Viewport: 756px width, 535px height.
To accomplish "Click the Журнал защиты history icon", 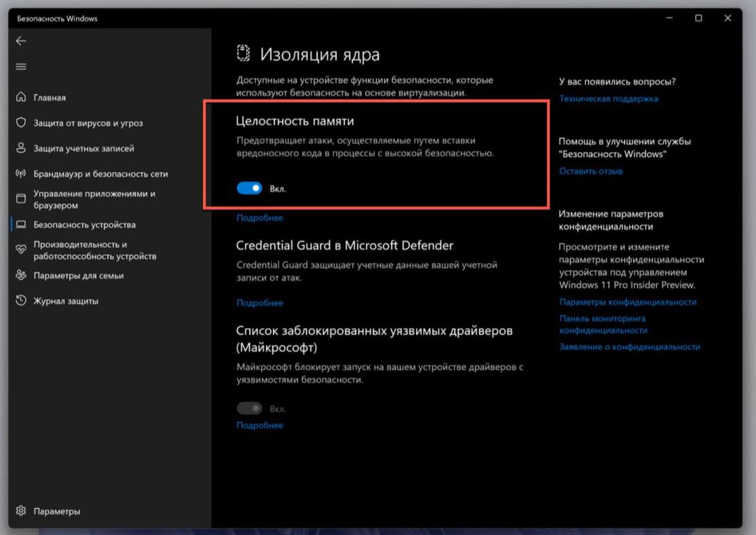I will point(21,301).
